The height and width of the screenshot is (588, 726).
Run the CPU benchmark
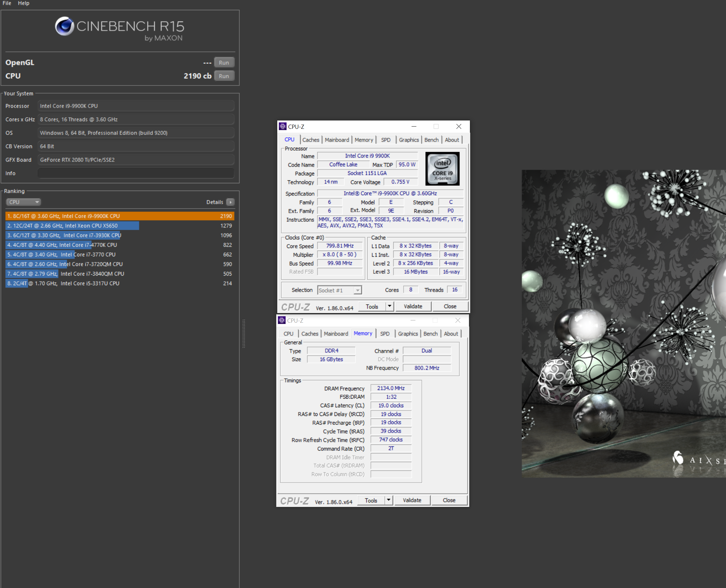[224, 76]
